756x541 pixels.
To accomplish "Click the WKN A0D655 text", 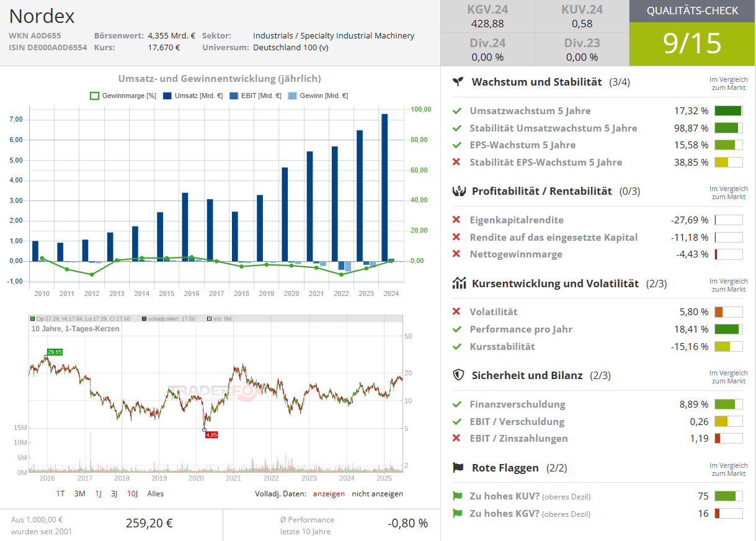I will coord(35,36).
